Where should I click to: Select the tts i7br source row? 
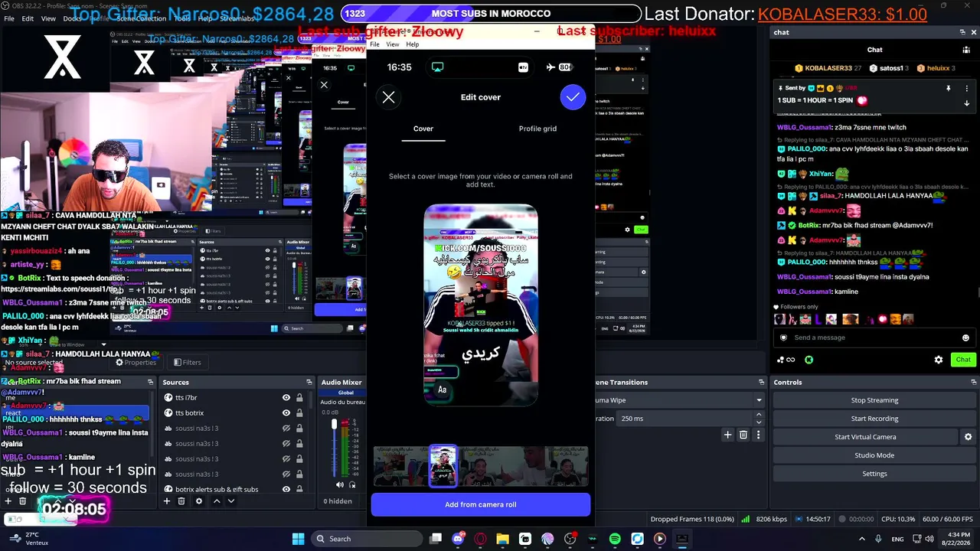click(x=237, y=398)
